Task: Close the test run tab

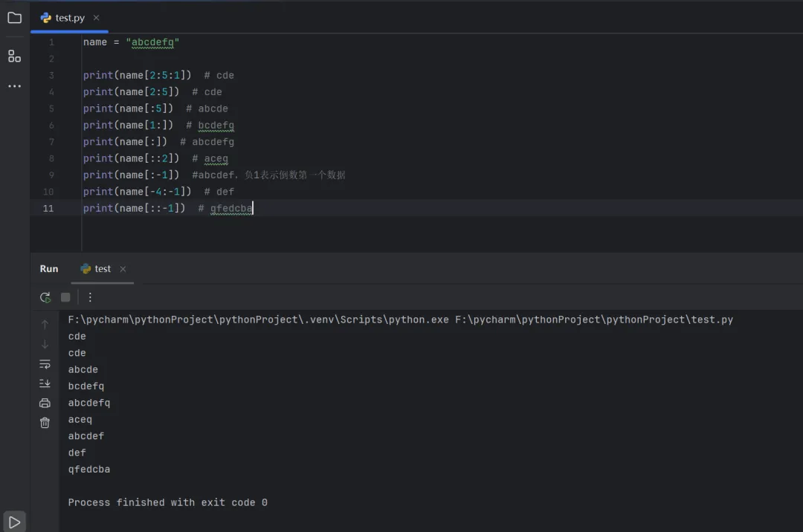Action: [x=123, y=269]
